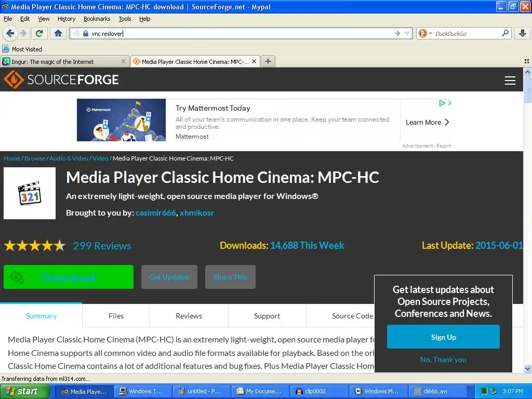Click the Mattermost ad image
The width and height of the screenshot is (532, 399).
point(121,120)
